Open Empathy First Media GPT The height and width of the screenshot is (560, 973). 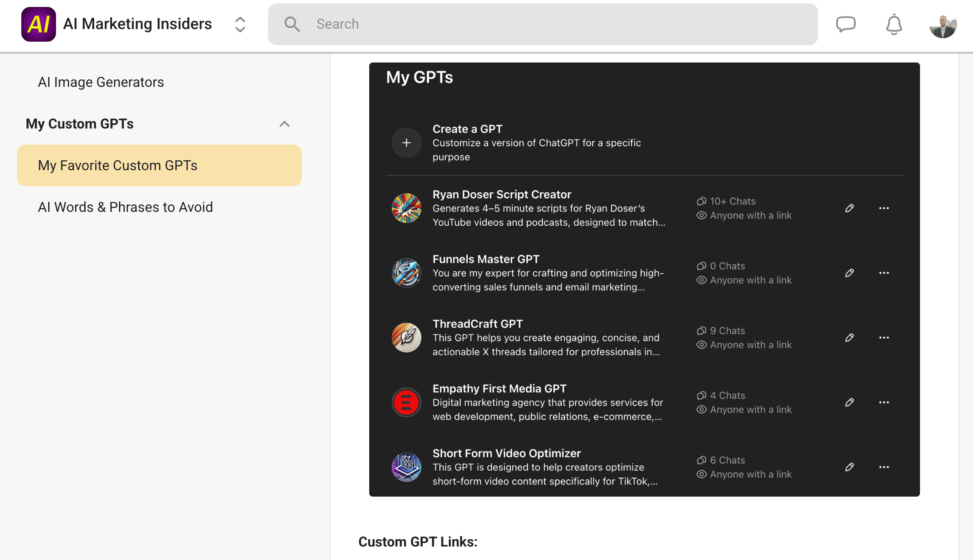point(500,389)
